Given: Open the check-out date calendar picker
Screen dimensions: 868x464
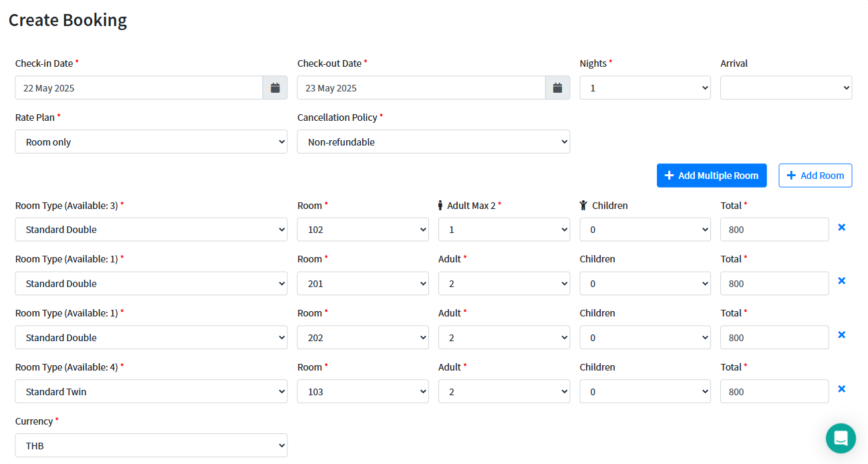Looking at the screenshot, I should [557, 87].
